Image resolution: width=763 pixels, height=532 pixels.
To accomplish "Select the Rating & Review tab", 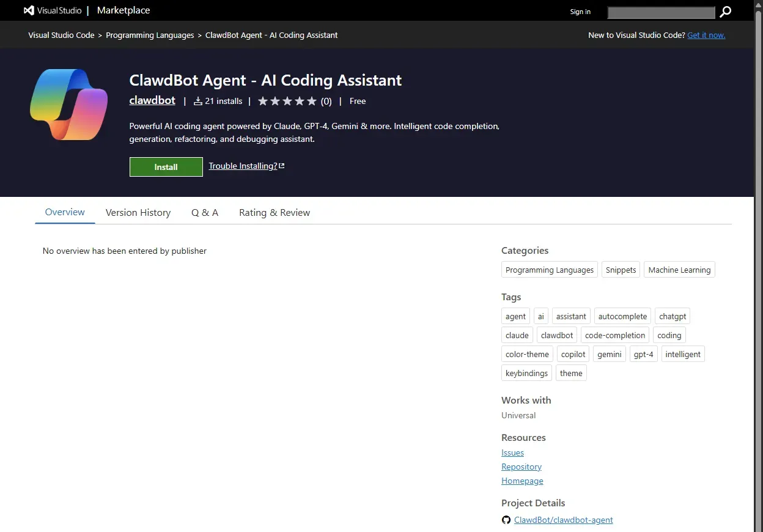I will click(x=275, y=213).
